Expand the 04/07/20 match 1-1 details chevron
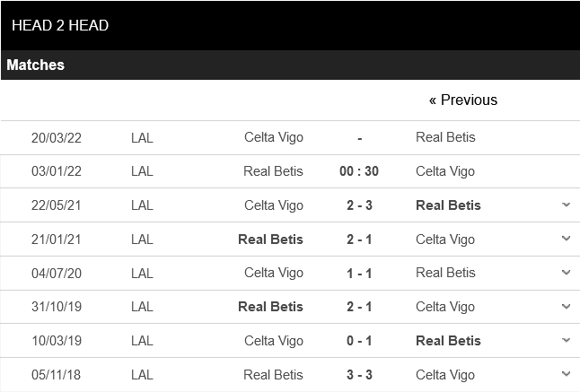 pyautogui.click(x=566, y=273)
